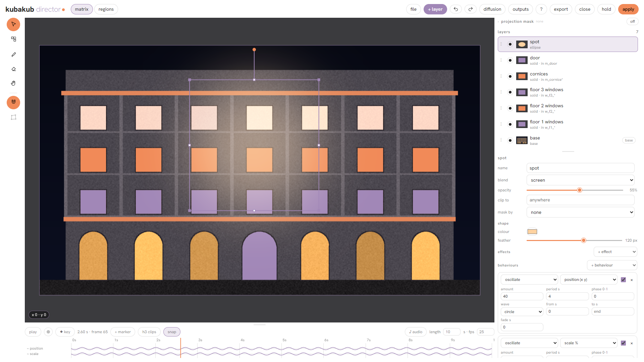Switch to the matrix tab

click(82, 9)
